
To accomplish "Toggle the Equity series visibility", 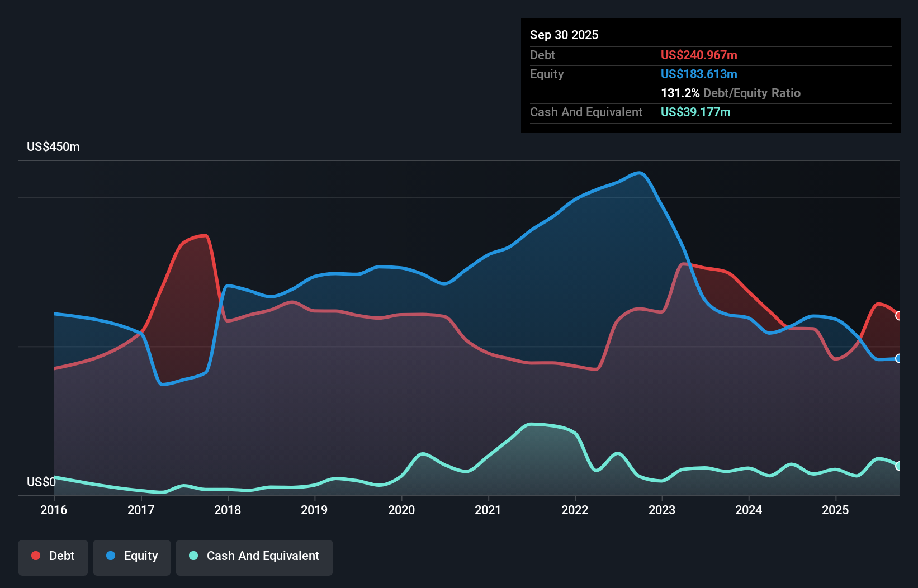I will (x=131, y=556).
